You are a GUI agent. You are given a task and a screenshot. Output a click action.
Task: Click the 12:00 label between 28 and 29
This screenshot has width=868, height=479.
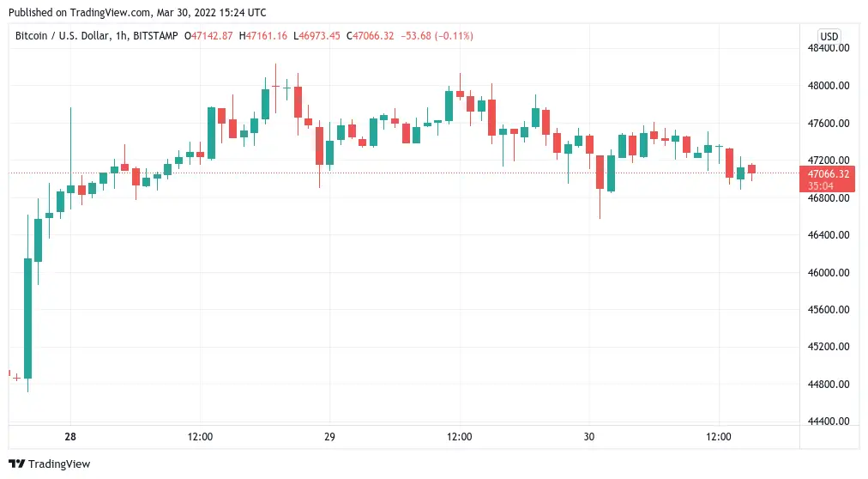point(200,437)
